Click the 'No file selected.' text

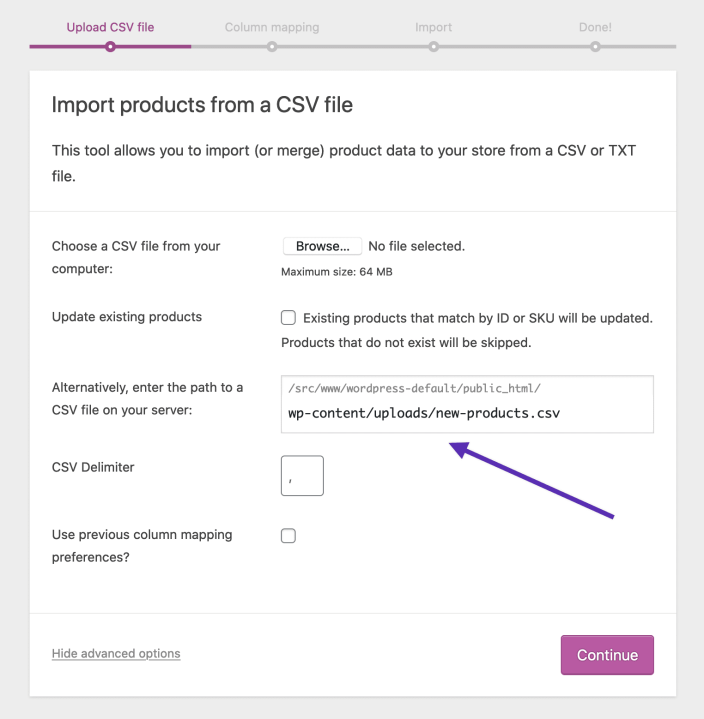[416, 246]
